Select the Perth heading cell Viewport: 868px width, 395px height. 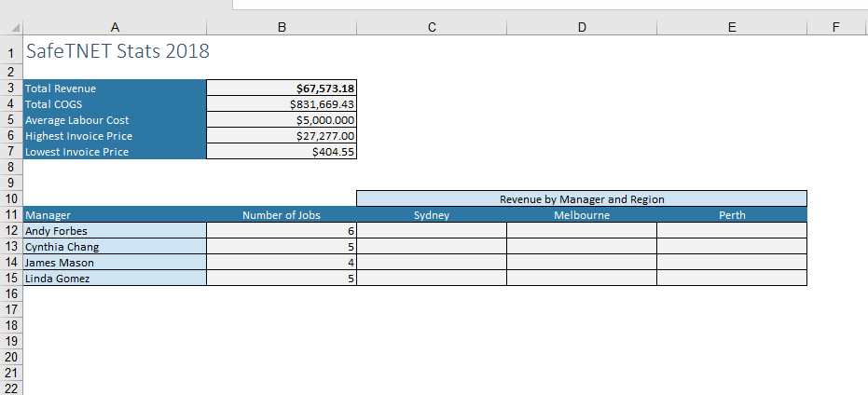click(732, 214)
